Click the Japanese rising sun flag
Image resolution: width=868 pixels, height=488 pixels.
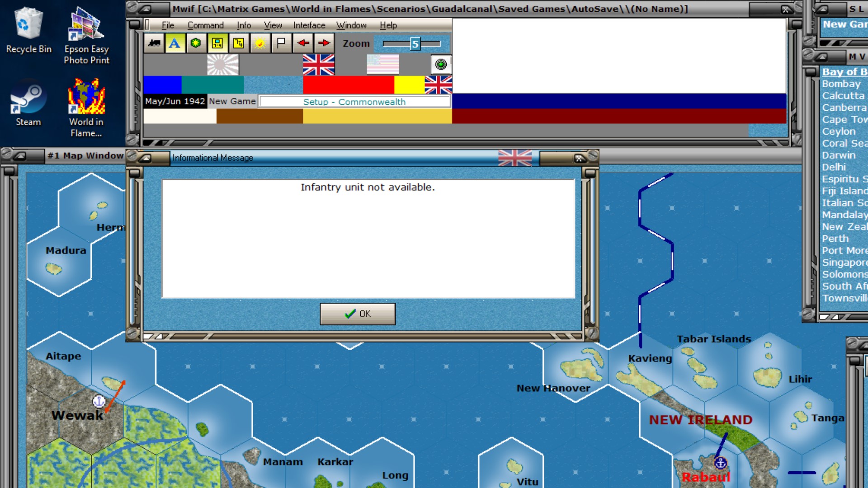pyautogui.click(x=223, y=65)
